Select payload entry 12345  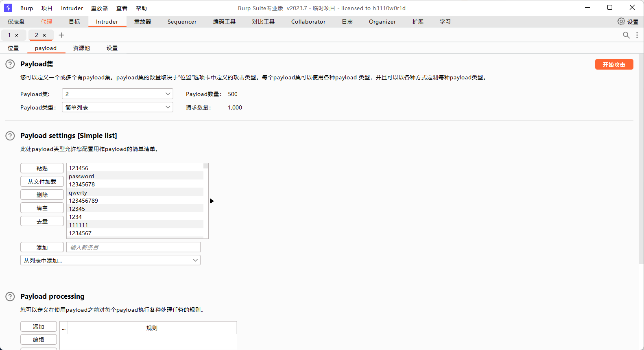pyautogui.click(x=135, y=209)
